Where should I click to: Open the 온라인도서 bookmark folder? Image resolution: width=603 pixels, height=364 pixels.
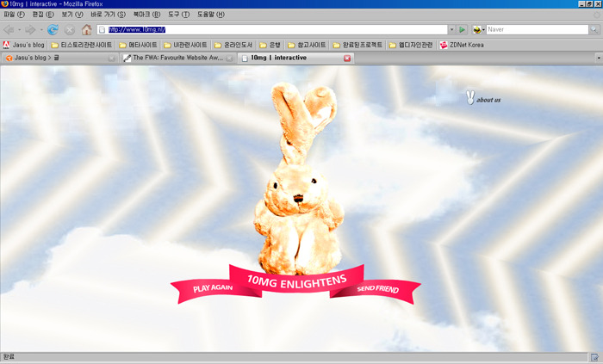click(233, 45)
